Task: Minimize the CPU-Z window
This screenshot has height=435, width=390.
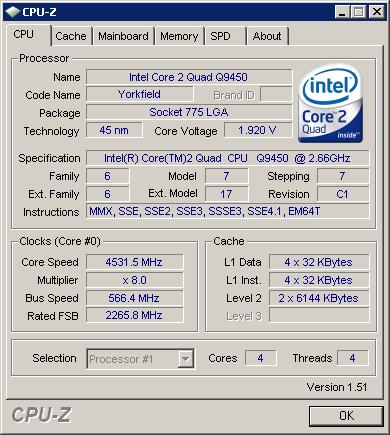Action: pyautogui.click(x=342, y=12)
